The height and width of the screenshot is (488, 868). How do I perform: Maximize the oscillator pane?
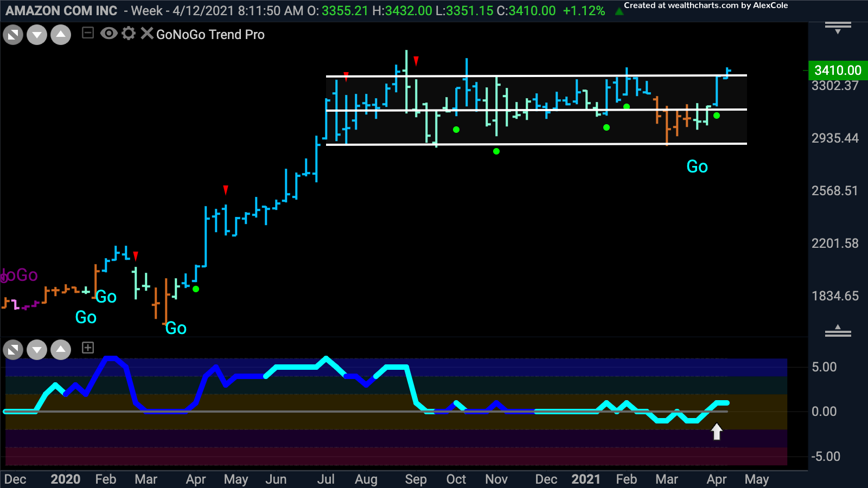[x=13, y=350]
